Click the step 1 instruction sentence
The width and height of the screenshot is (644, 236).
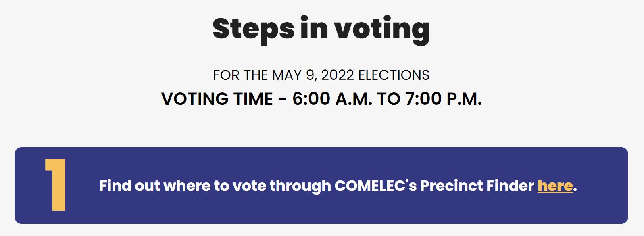[x=338, y=186]
